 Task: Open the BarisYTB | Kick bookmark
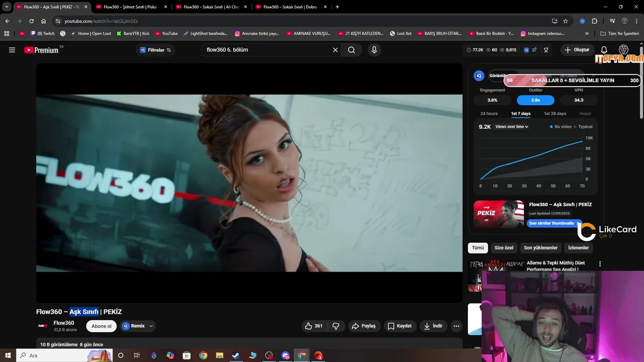tap(133, 33)
